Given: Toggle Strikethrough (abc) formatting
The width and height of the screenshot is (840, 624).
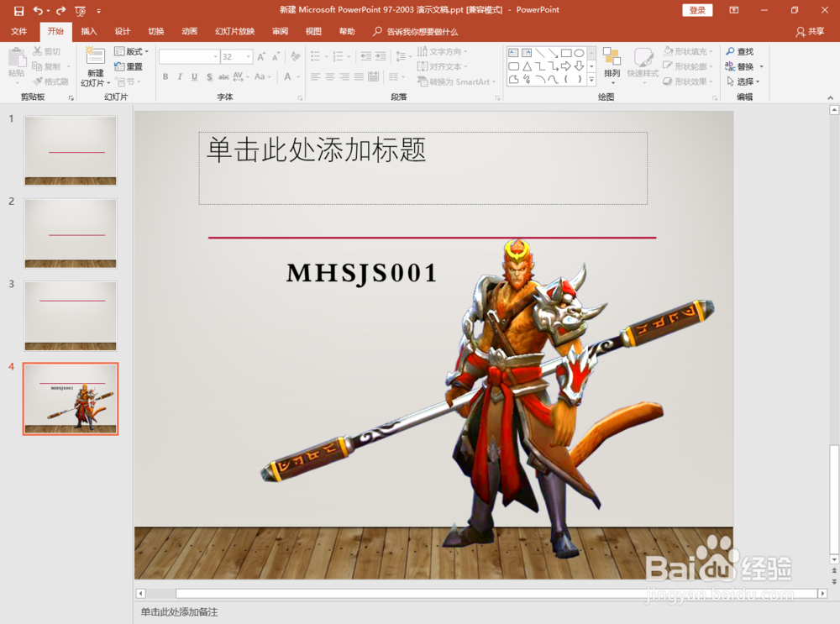Looking at the screenshot, I should click(x=224, y=76).
